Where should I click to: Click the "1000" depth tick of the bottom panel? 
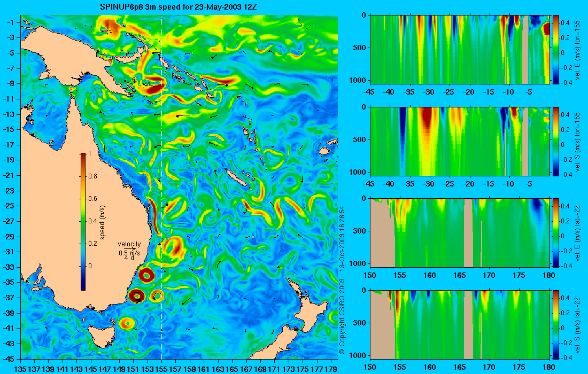coord(358,355)
